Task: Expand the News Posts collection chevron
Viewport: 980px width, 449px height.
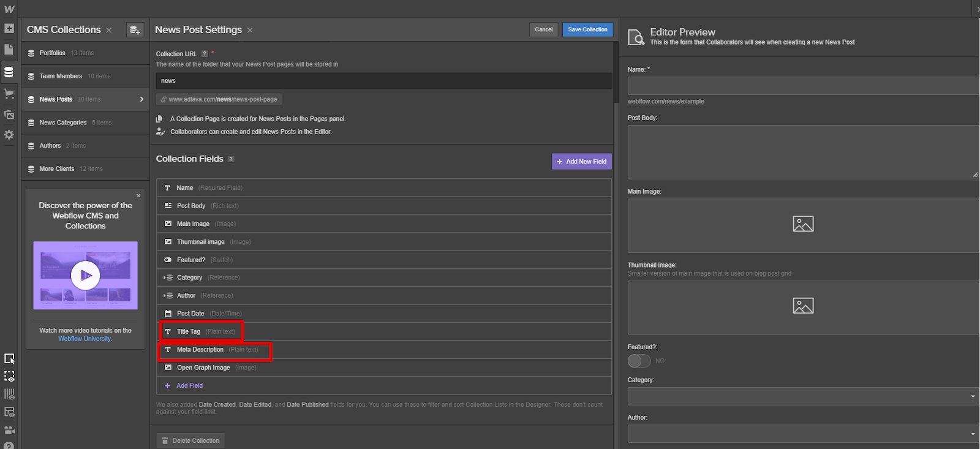Action: coord(141,99)
